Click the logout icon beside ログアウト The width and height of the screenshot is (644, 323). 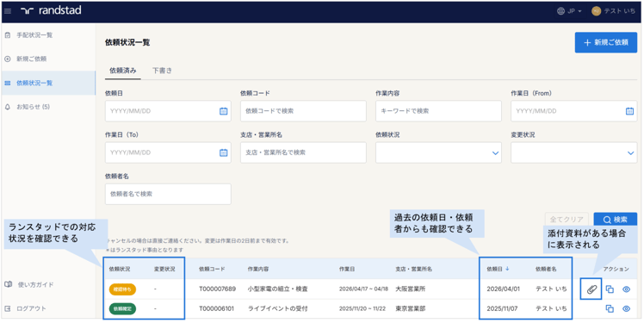8,308
